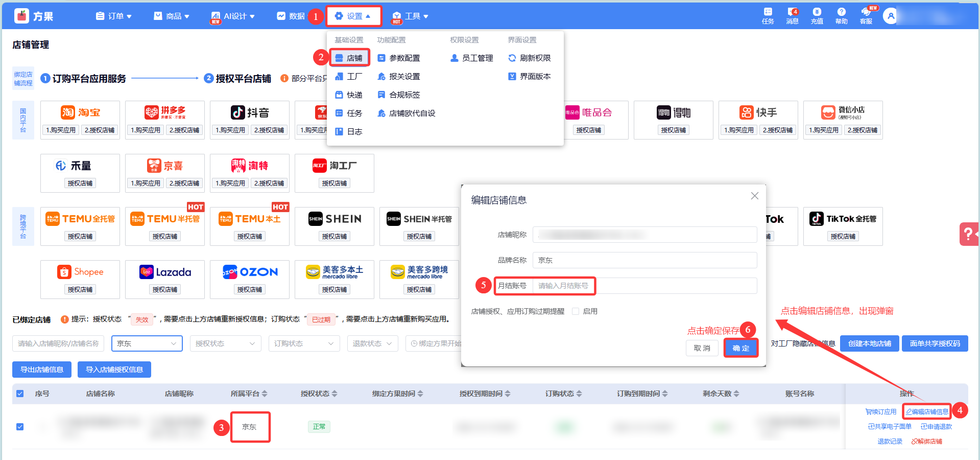Click the SHEIN platform logo
980x460 pixels.
[x=334, y=219]
